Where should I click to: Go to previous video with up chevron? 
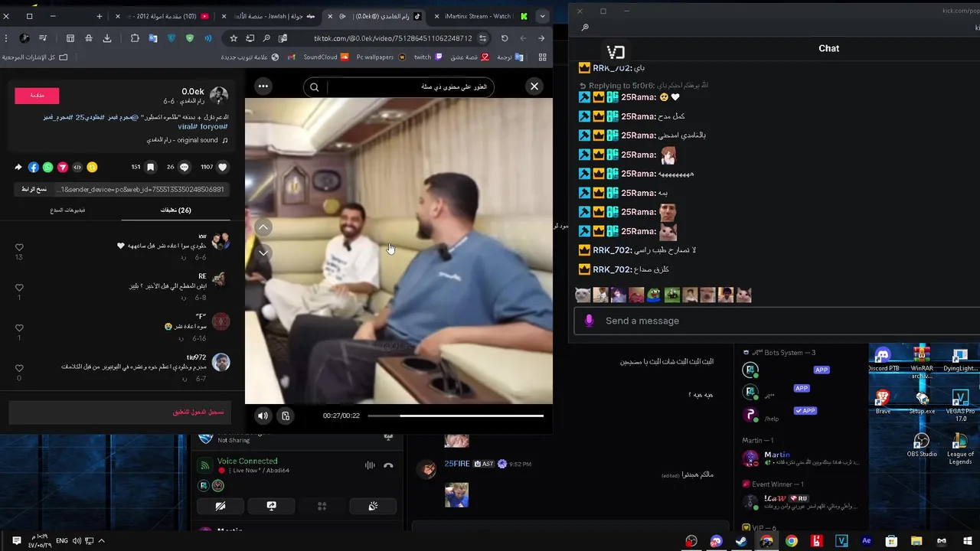(x=263, y=227)
